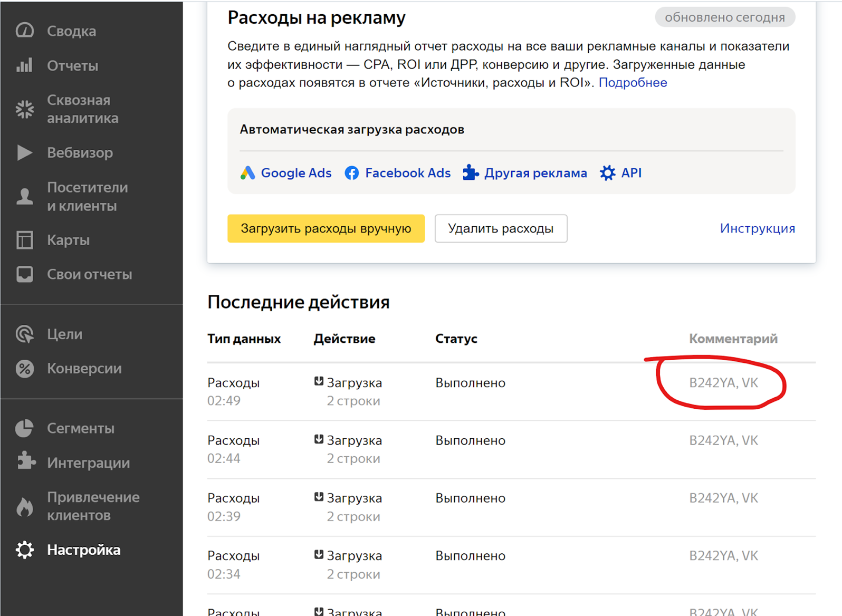Go to Отчеты section
Viewport: 842px width, 616px height.
[73, 66]
